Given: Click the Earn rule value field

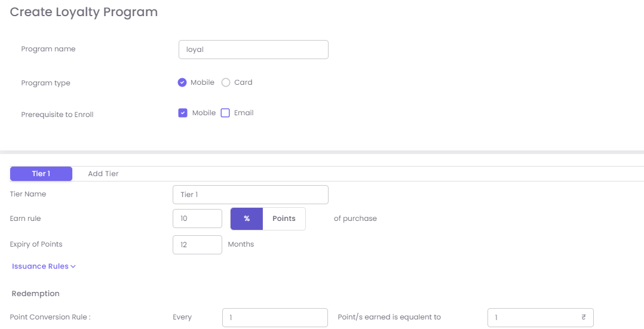Looking at the screenshot, I should 197,219.
